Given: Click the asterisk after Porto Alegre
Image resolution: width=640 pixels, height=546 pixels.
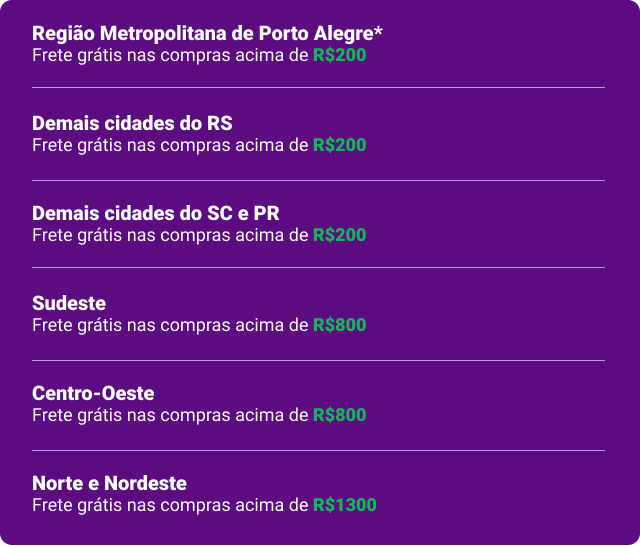Looking at the screenshot, I should point(378,31).
